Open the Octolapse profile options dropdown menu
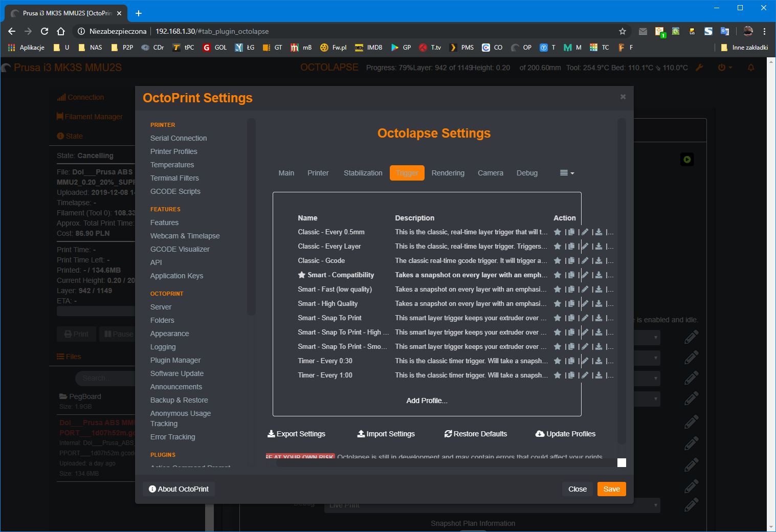The image size is (776, 532). 567,173
